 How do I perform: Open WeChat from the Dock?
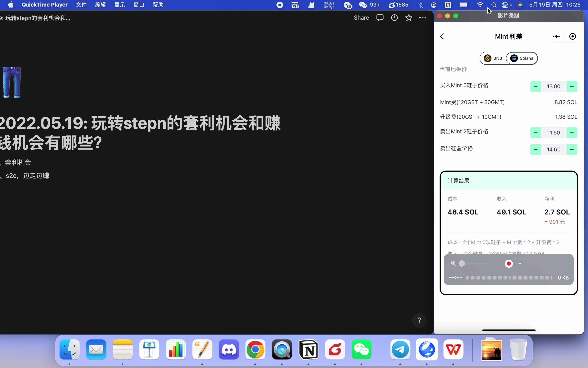point(361,350)
